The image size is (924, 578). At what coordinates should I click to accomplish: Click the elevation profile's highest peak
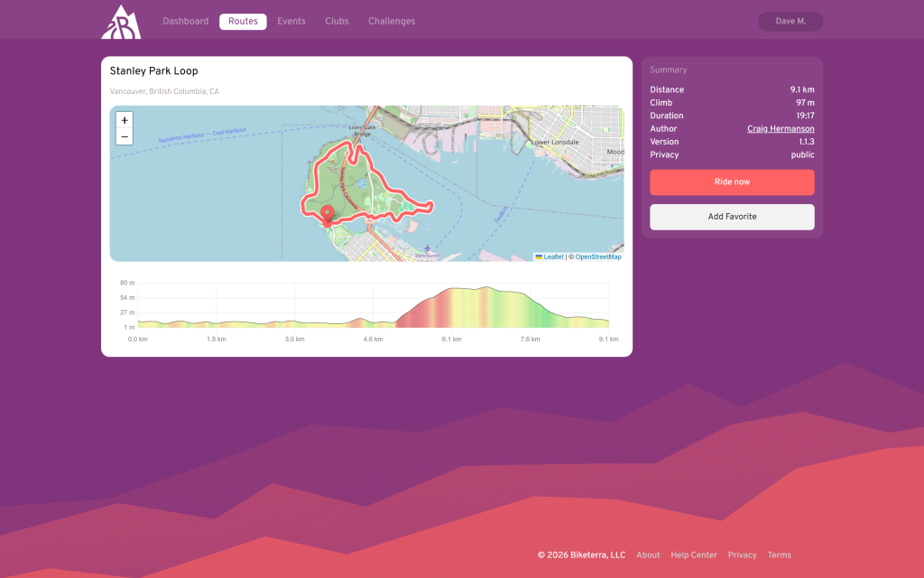[x=485, y=288]
